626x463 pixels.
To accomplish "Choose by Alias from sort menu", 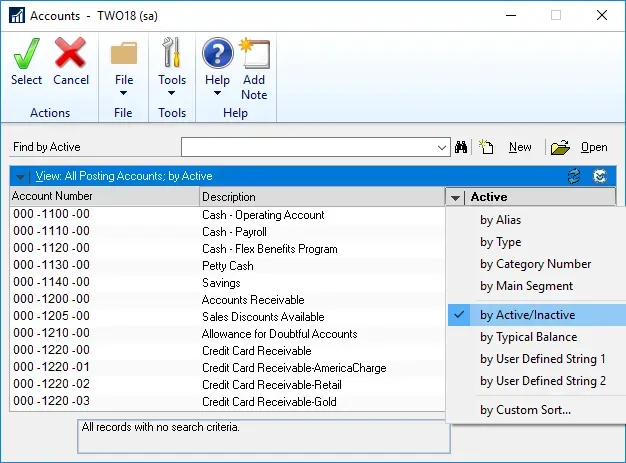I will [x=500, y=220].
